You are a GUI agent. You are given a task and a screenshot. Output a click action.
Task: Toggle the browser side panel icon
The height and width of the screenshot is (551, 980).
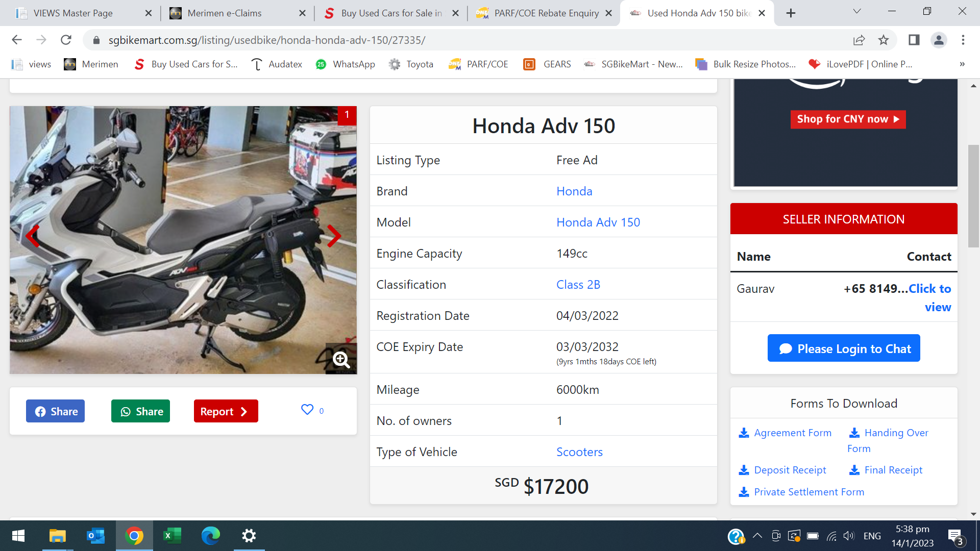(914, 40)
